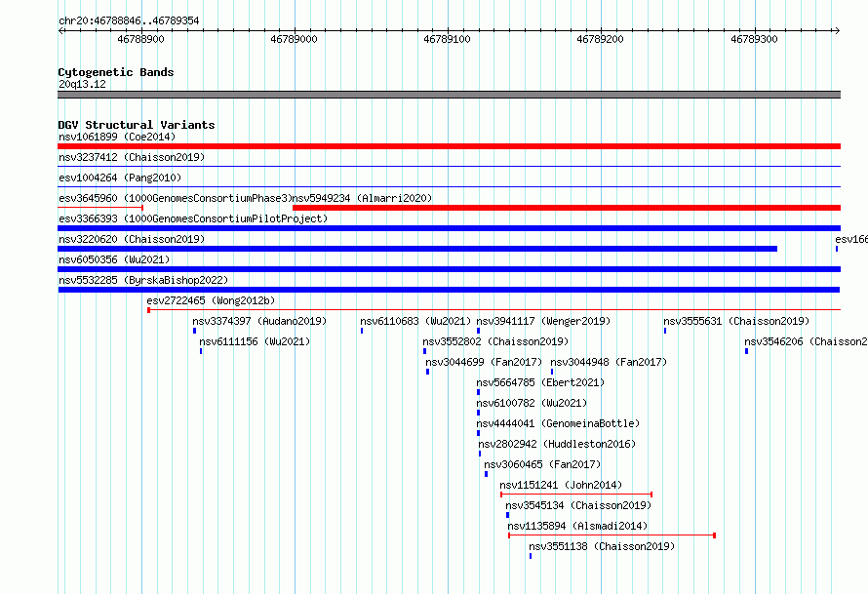The height and width of the screenshot is (594, 868).
Task: Click nsv3546206 variant label
Action: (806, 341)
